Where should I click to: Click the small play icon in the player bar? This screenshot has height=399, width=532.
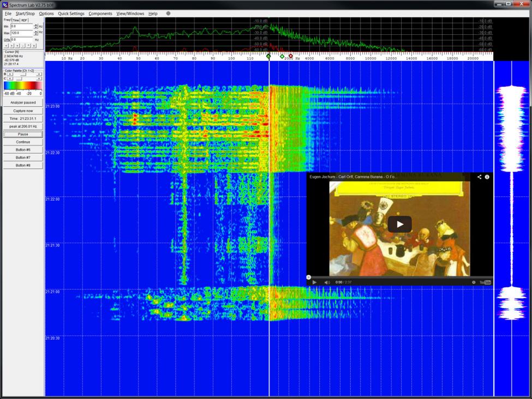(314, 282)
